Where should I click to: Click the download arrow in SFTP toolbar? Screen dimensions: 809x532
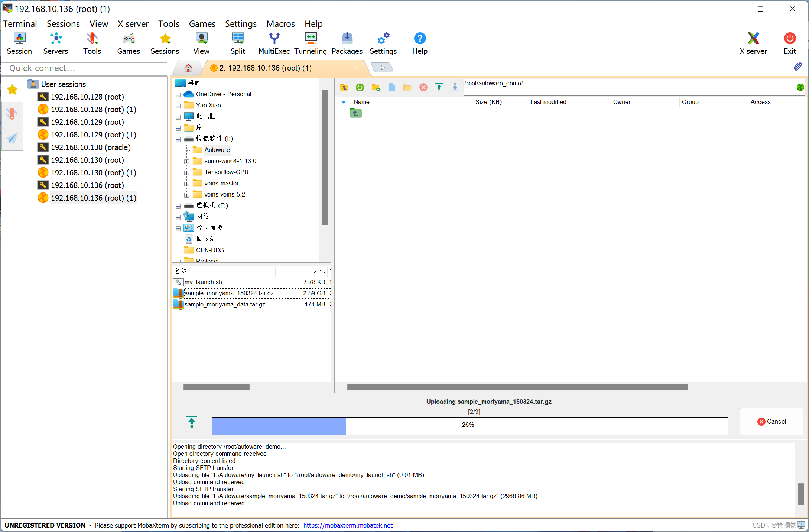(x=455, y=87)
